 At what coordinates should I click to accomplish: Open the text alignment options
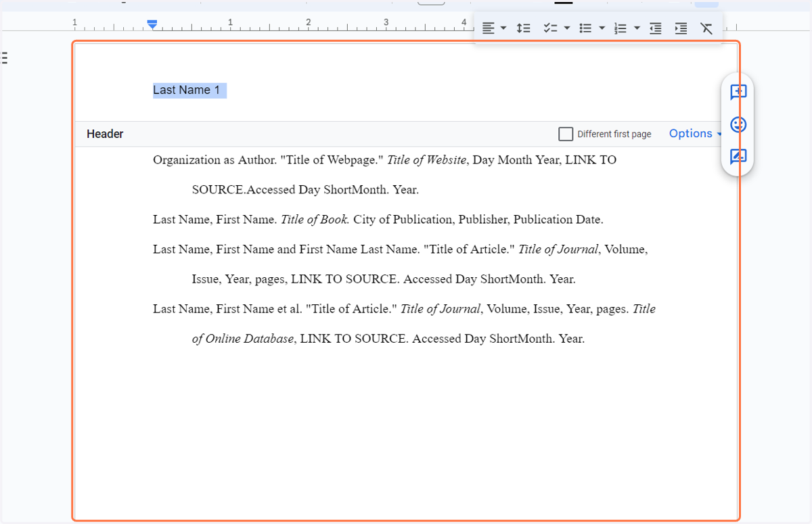[489, 28]
